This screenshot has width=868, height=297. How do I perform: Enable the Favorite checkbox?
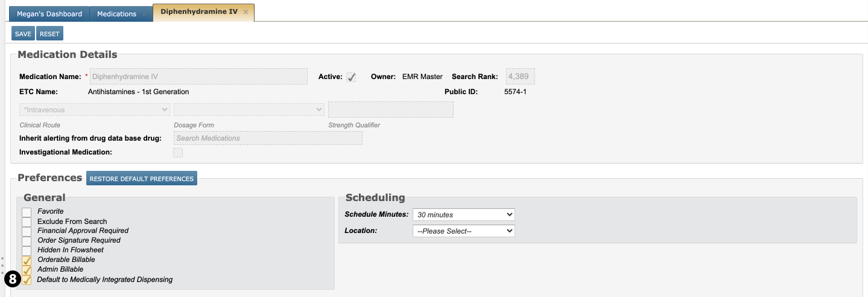coord(27,212)
